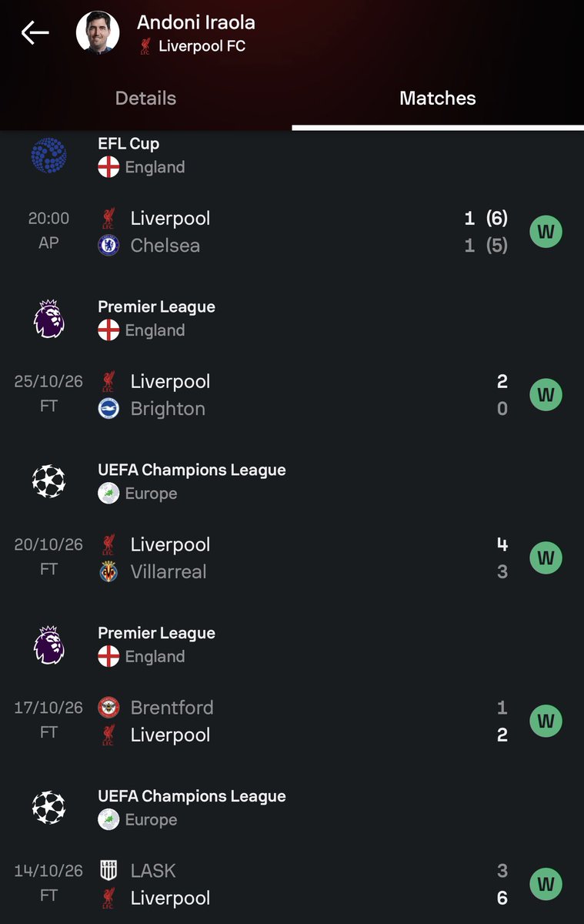Open the Liverpool vs Villarreal match
584x924 pixels.
[x=292, y=558]
